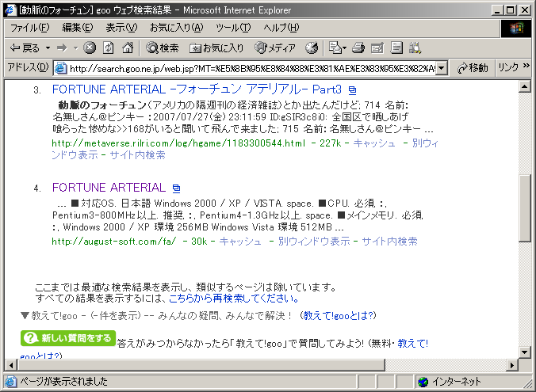Click horizontal scrollbar right arrow
The height and width of the screenshot is (392, 536).
(x=512, y=365)
